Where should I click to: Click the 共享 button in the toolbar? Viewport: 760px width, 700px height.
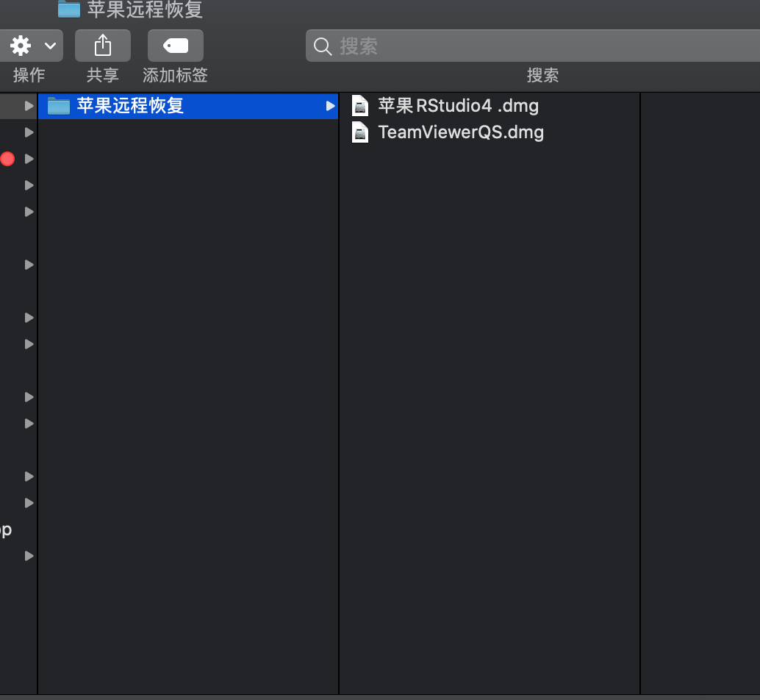(102, 74)
